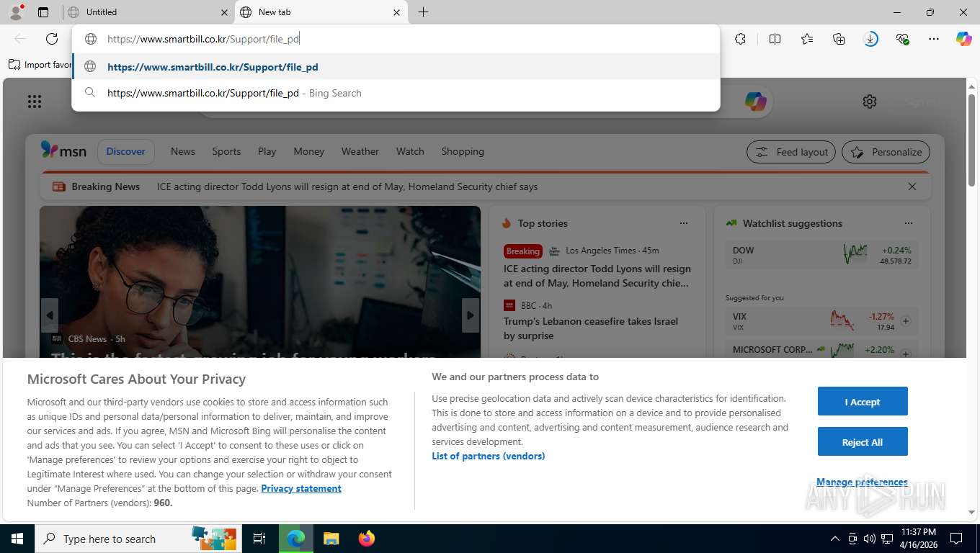Open the DOW watchlist entry
Screen dimensions: 980x553
tap(822, 255)
